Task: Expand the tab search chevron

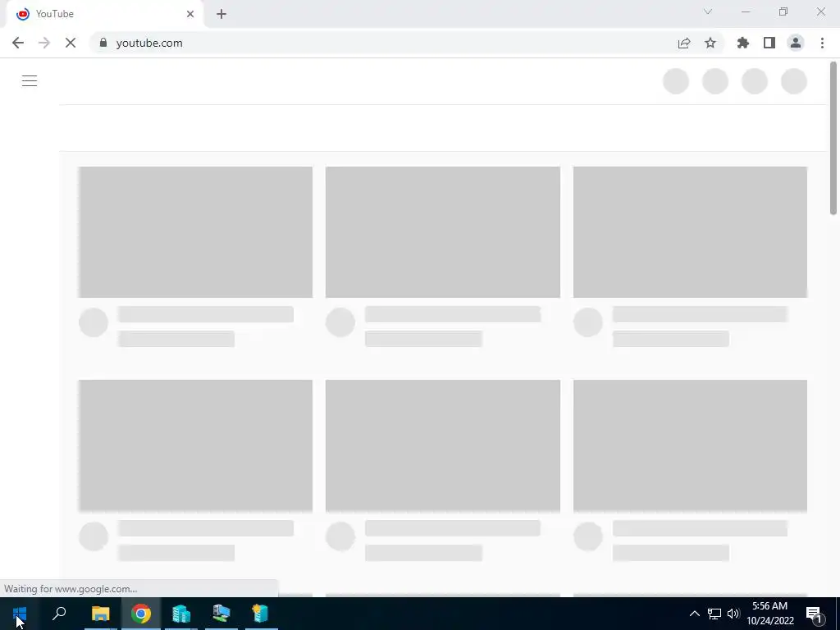Action: click(708, 11)
